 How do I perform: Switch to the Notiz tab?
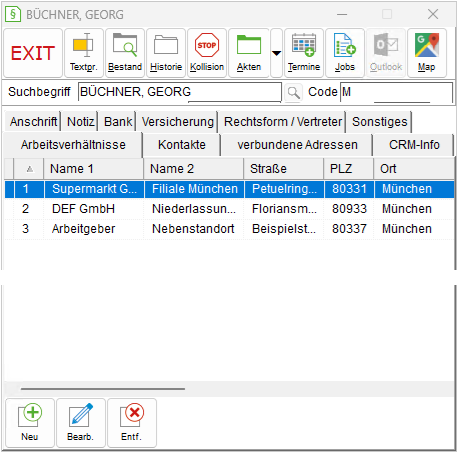pos(80,122)
